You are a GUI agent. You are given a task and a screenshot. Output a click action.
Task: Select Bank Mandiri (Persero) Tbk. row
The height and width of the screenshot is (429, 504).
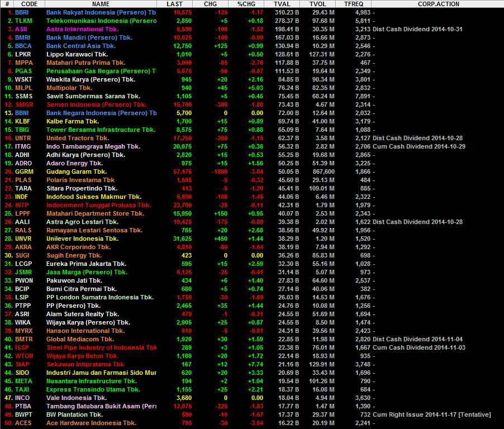coord(252,37)
